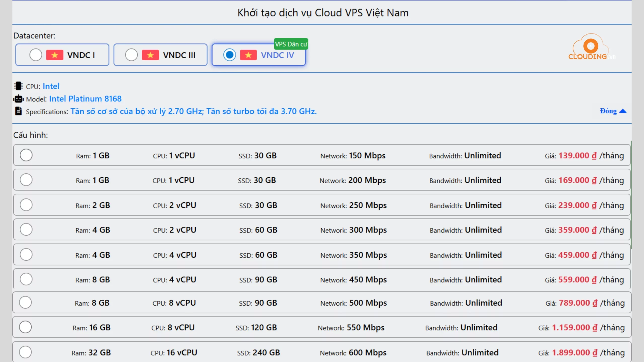Click the CPU chip icon next to CPU label
The image size is (644, 362).
click(x=18, y=86)
